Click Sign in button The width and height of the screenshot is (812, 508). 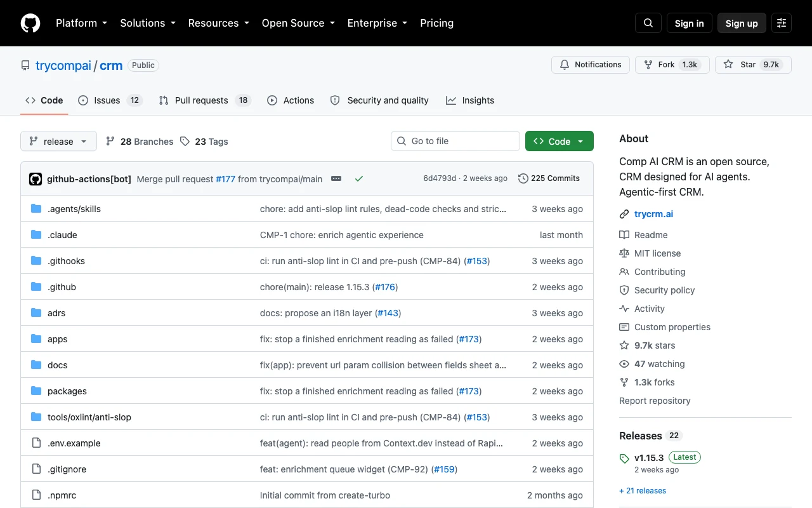(690, 23)
